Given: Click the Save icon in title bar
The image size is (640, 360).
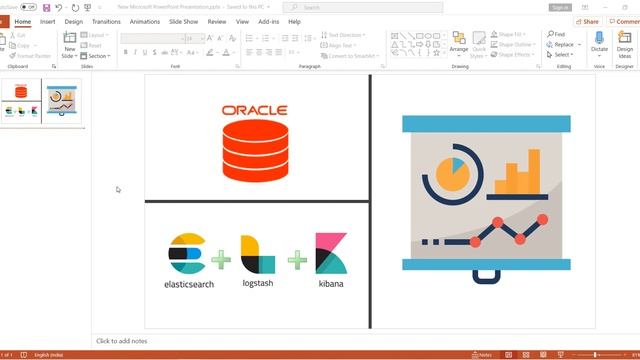Looking at the screenshot, I should tap(47, 7).
